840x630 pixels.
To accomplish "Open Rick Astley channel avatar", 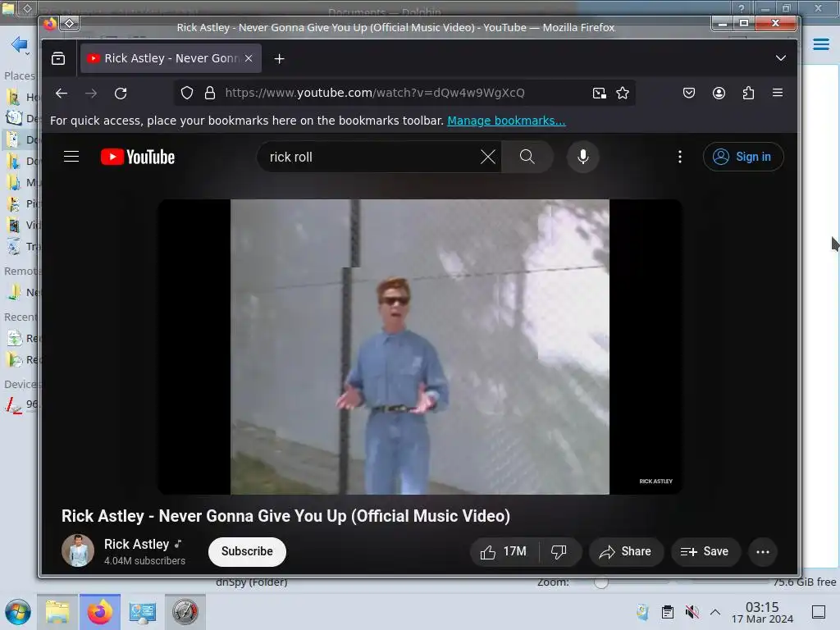I will [78, 550].
